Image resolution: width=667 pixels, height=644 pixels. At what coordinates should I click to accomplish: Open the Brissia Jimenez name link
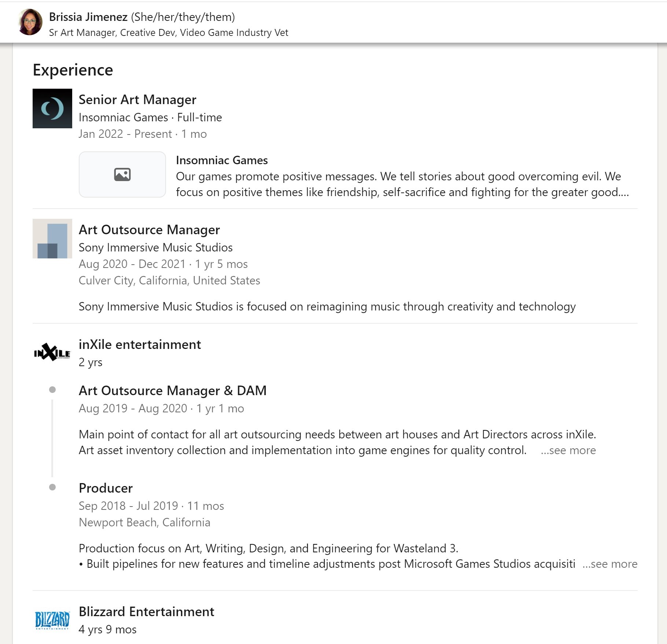[x=88, y=17]
